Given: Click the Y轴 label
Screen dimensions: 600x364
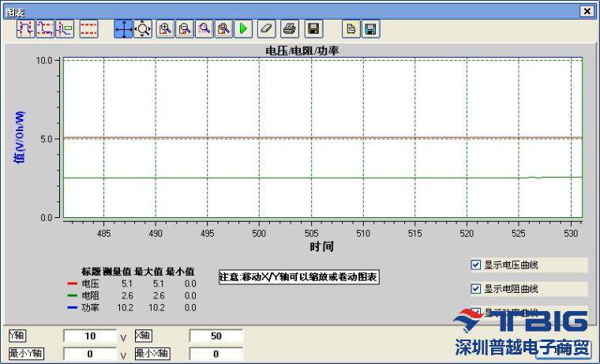Looking at the screenshot, I should pos(17,336).
